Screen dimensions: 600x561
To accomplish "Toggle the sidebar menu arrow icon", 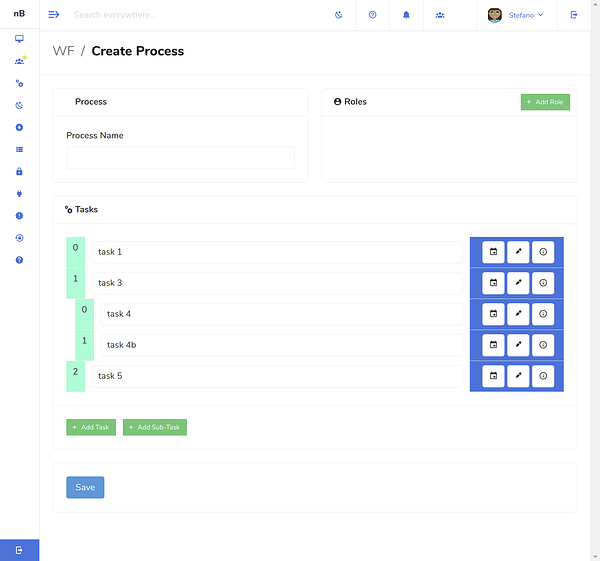I will point(54,15).
